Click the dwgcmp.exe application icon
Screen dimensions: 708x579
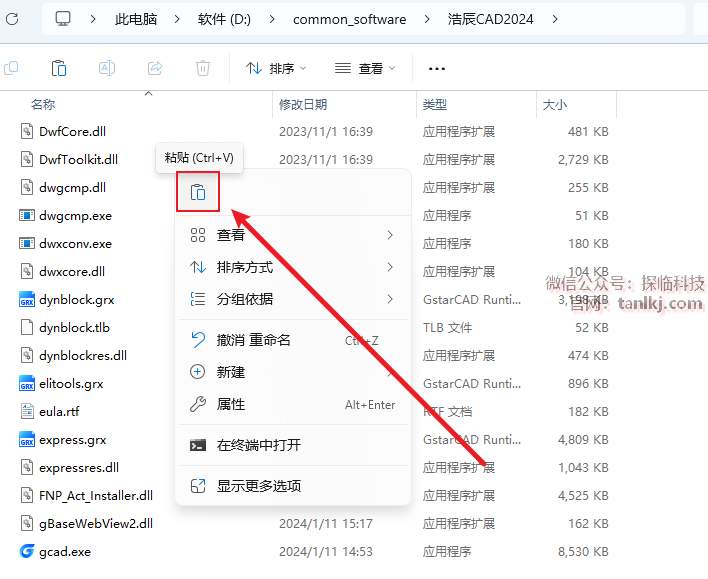[27, 215]
